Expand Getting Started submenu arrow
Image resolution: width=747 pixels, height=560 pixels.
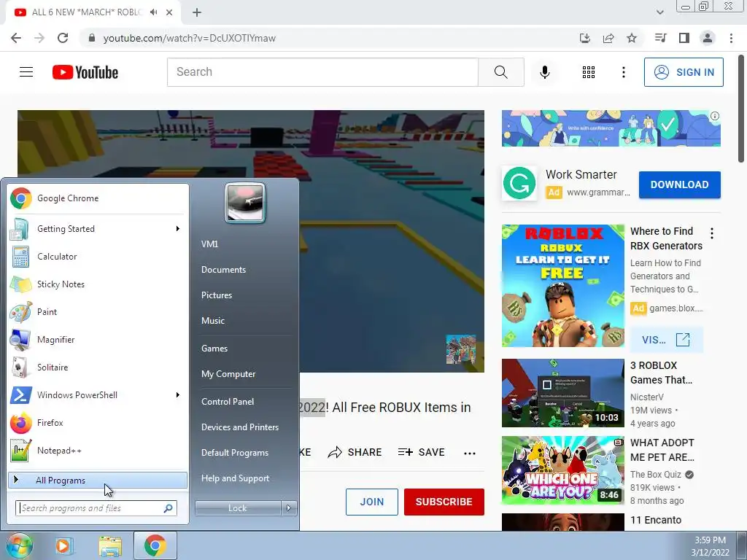pos(178,228)
